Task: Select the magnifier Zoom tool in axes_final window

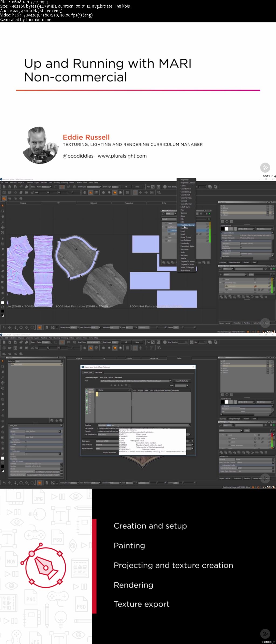Action: [3, 377]
